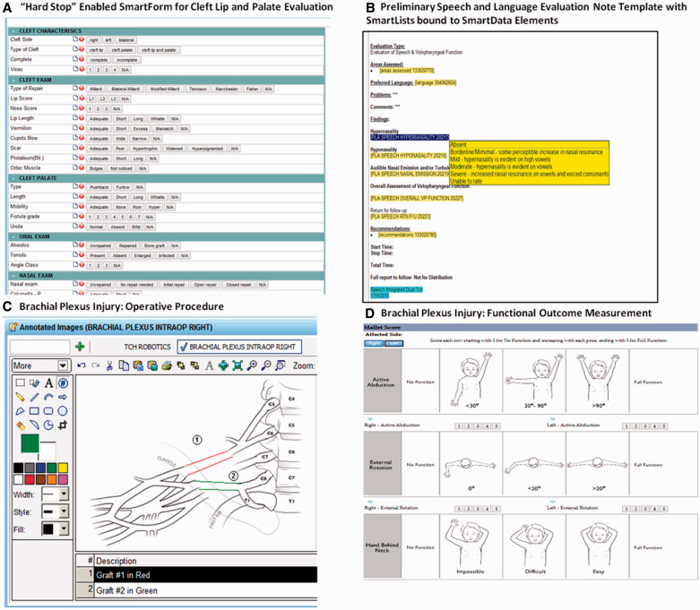Choose 'bilateral' for Cleft Side

point(126,39)
